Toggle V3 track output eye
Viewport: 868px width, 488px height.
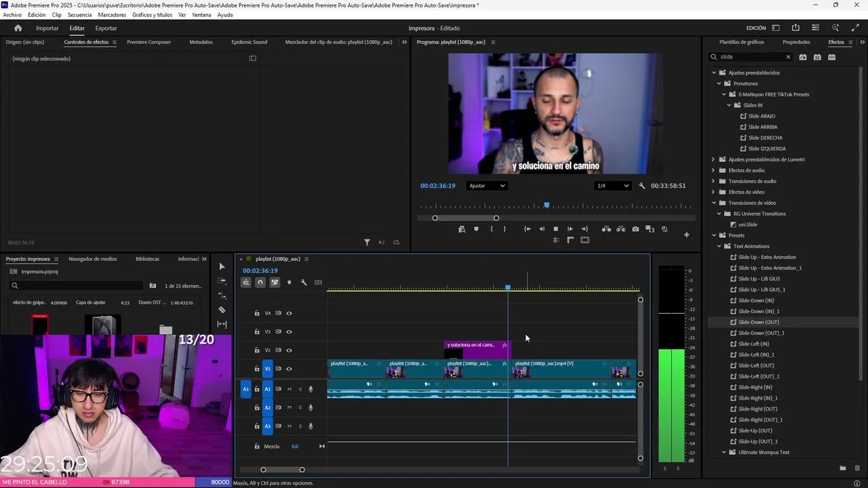coord(289,331)
